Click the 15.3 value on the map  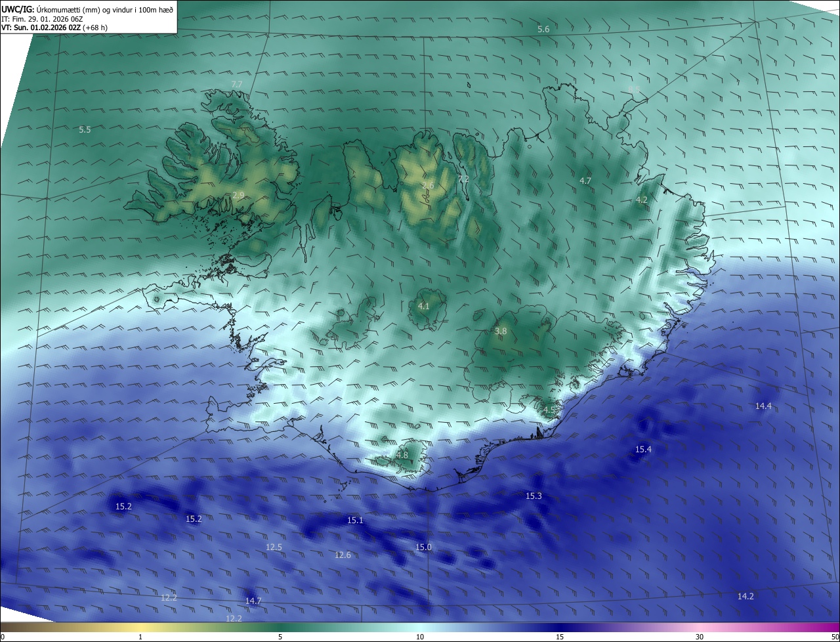point(534,496)
